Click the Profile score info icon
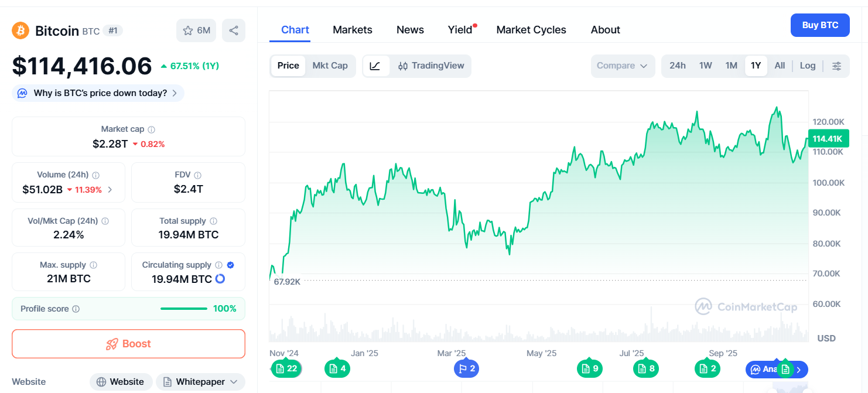Screen dimensions: 868x393 76,309
